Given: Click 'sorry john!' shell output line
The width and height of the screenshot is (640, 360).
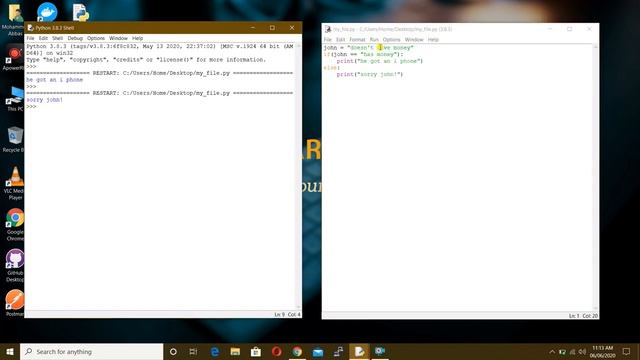Looking at the screenshot, I should (45, 100).
